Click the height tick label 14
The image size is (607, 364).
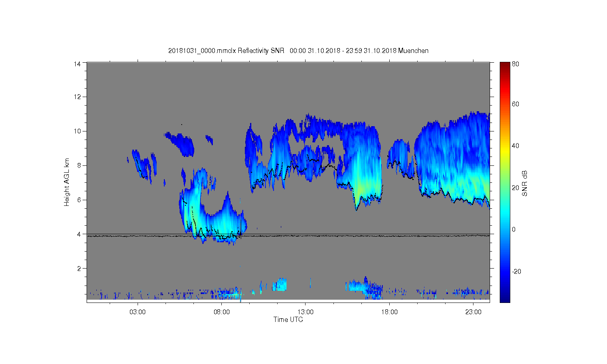[x=77, y=63]
